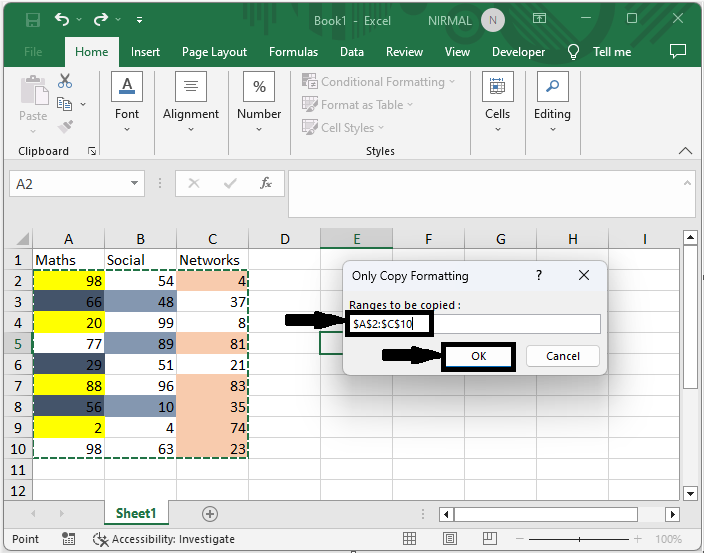The image size is (704, 553).
Task: Close the Only Copy Formatting dialog
Action: tap(584, 275)
